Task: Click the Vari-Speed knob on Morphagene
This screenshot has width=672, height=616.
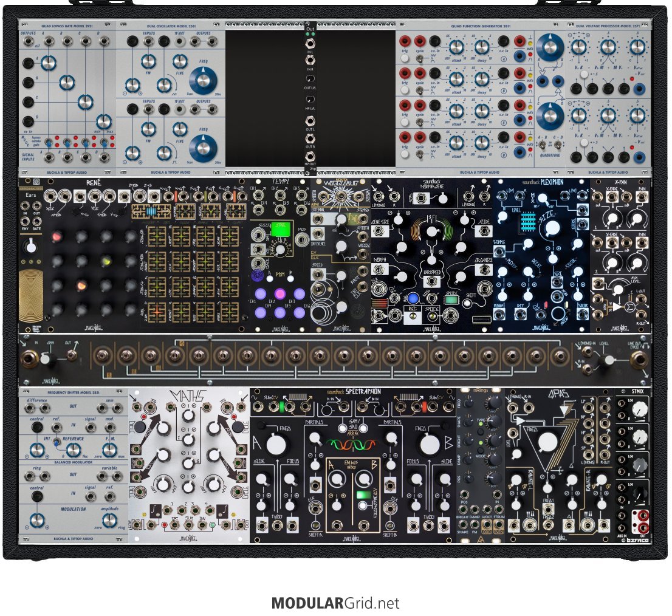Action: [x=431, y=231]
